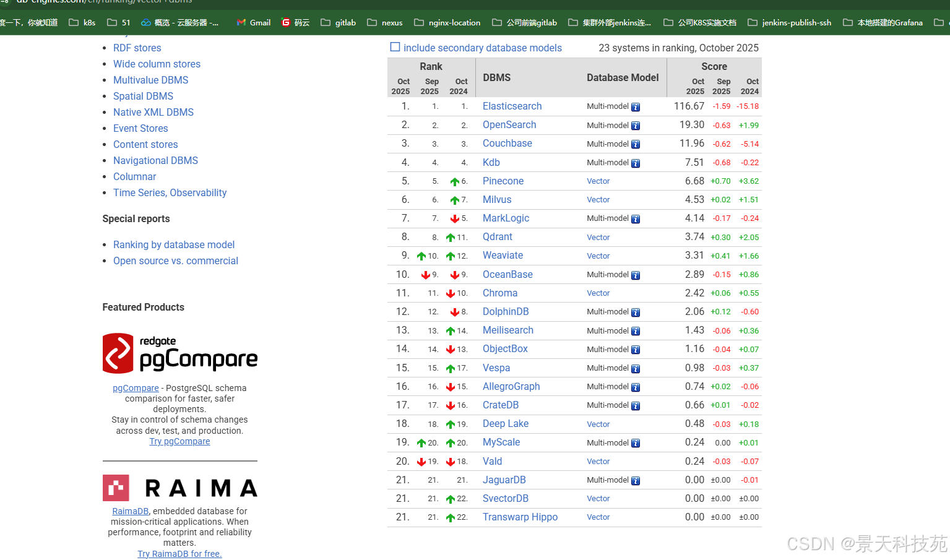Open the Elasticsearch DBMS page
This screenshot has height=560, width=950.
[x=512, y=106]
